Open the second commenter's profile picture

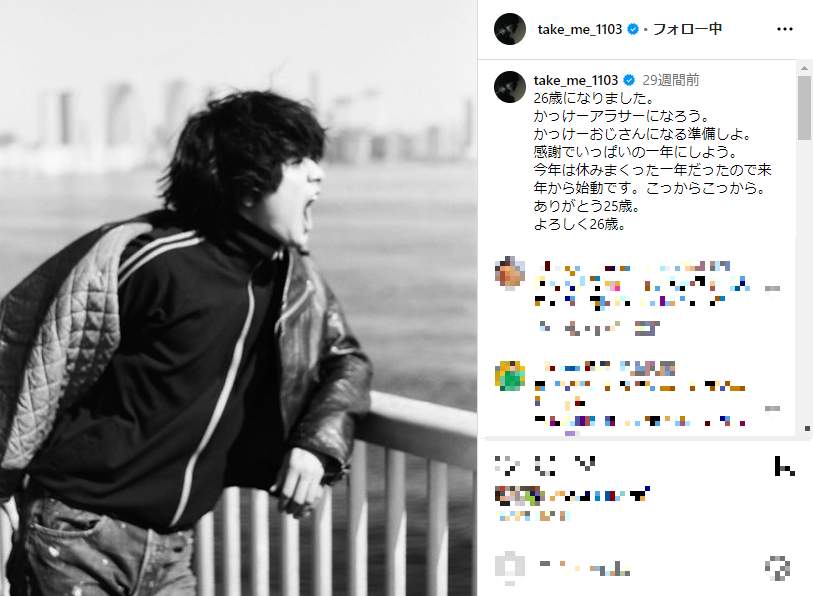pos(510,376)
